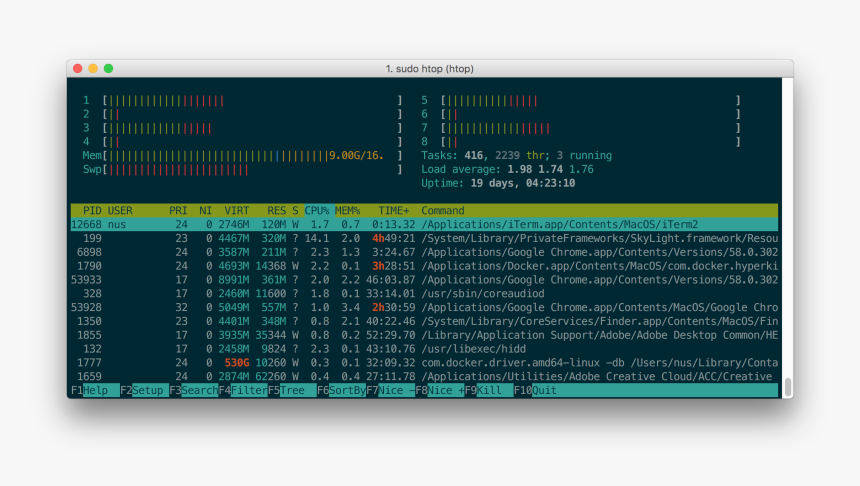Screen dimensions: 860x486
Task: Click the Uptime 19 days line
Action: coord(498,183)
